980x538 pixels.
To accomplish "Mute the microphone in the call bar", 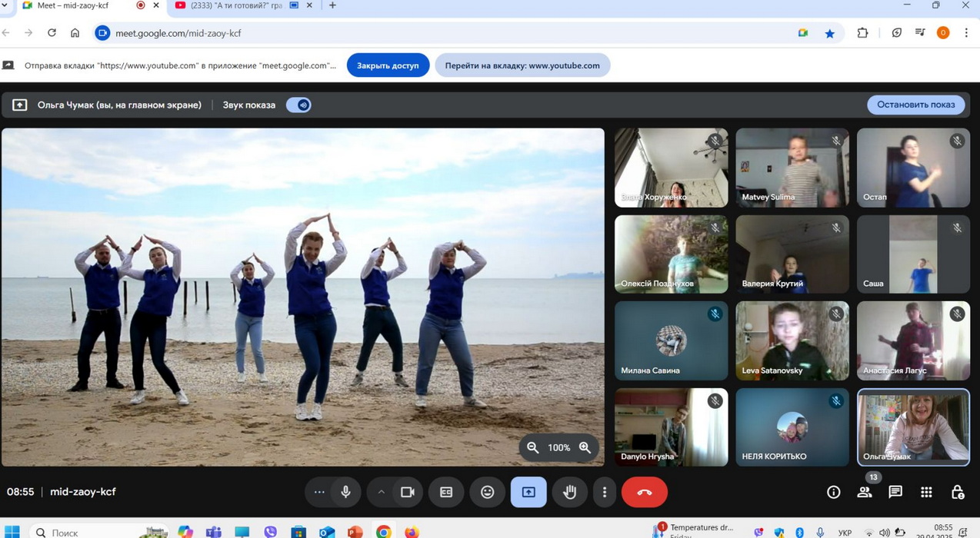I will [345, 492].
